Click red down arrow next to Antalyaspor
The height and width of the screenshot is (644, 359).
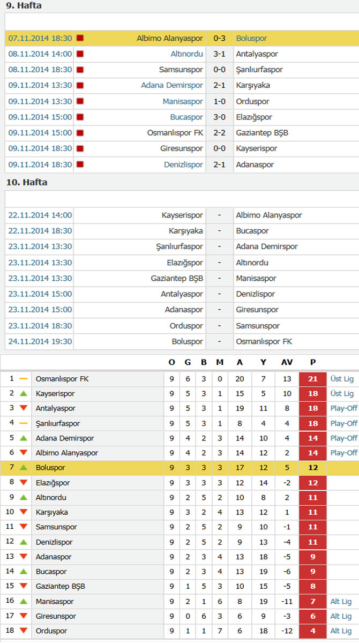coord(23,408)
